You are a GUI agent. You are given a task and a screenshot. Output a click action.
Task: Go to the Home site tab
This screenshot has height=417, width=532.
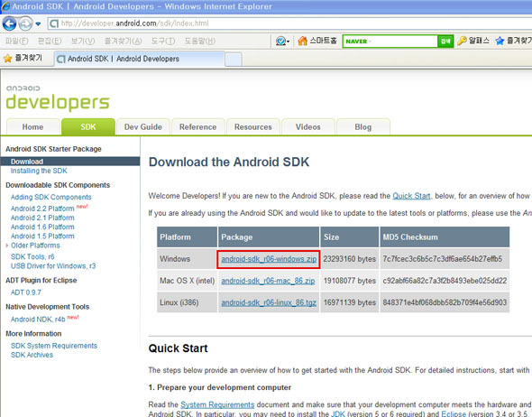click(32, 127)
